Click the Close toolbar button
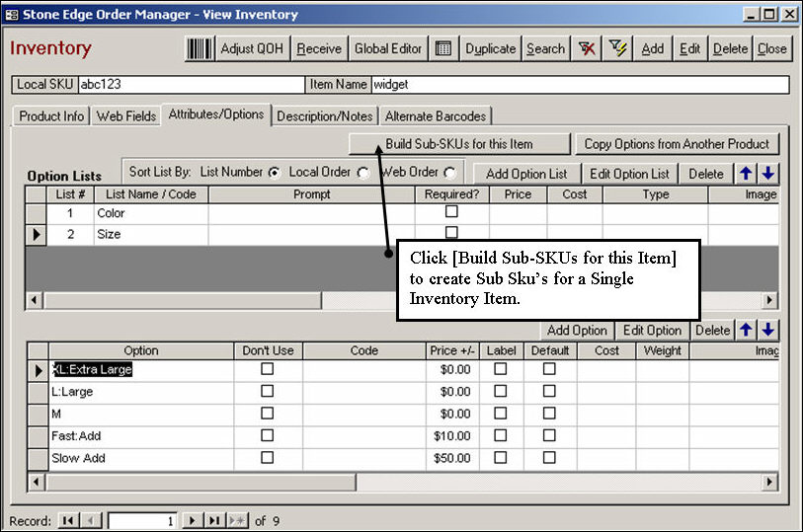803x532 pixels. [x=771, y=49]
